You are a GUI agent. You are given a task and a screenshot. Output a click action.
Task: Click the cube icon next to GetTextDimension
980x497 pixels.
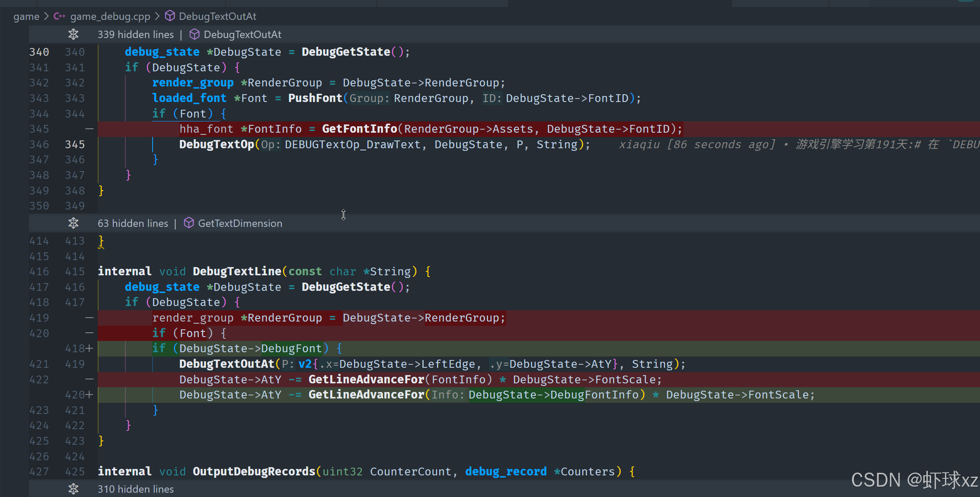(x=189, y=223)
